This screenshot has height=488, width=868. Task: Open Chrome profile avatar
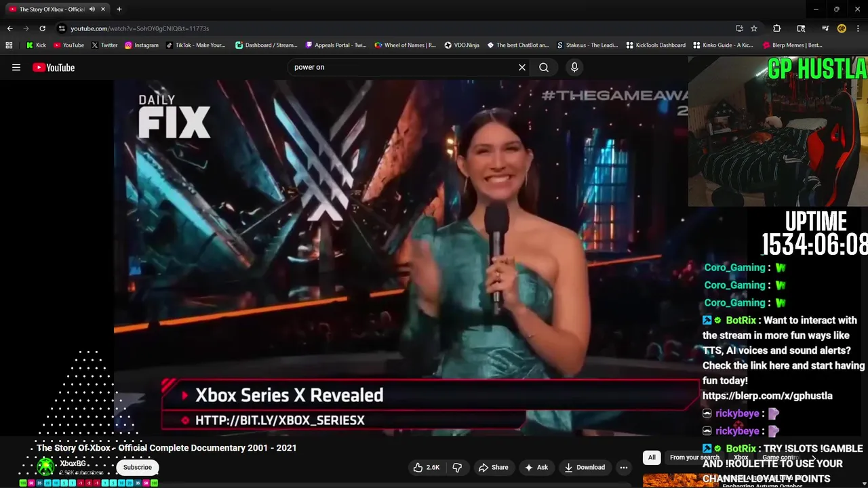coord(842,28)
